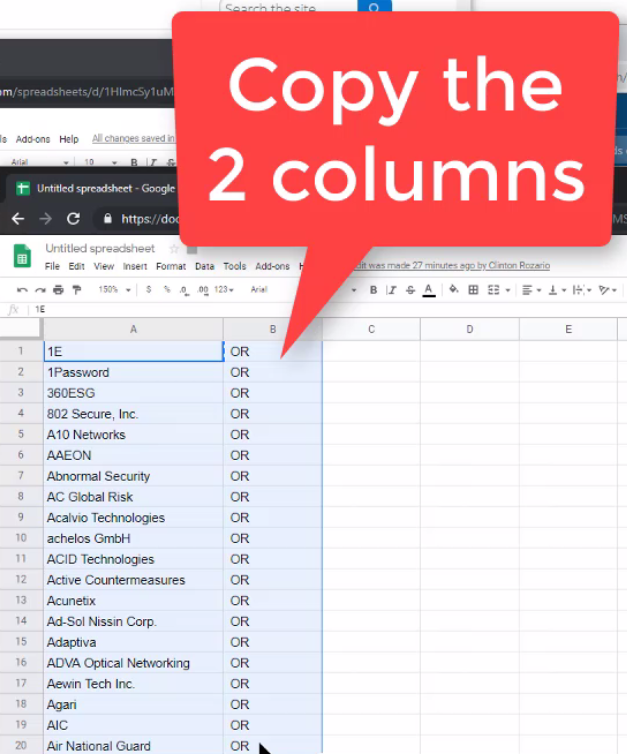Click the site search magnifier button
Image resolution: width=627 pixels, height=754 pixels.
[x=374, y=7]
